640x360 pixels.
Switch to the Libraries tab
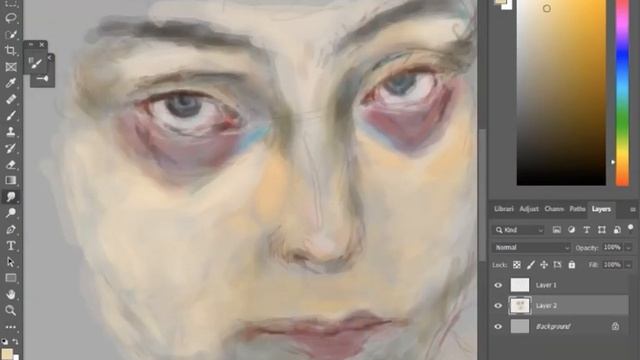pos(504,209)
